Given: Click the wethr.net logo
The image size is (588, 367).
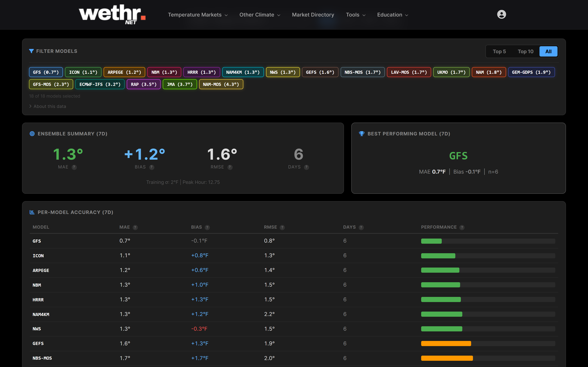Looking at the screenshot, I should (x=112, y=14).
